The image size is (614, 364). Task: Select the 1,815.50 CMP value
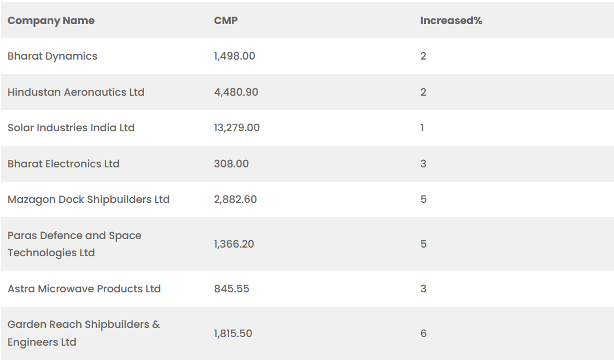tap(233, 334)
